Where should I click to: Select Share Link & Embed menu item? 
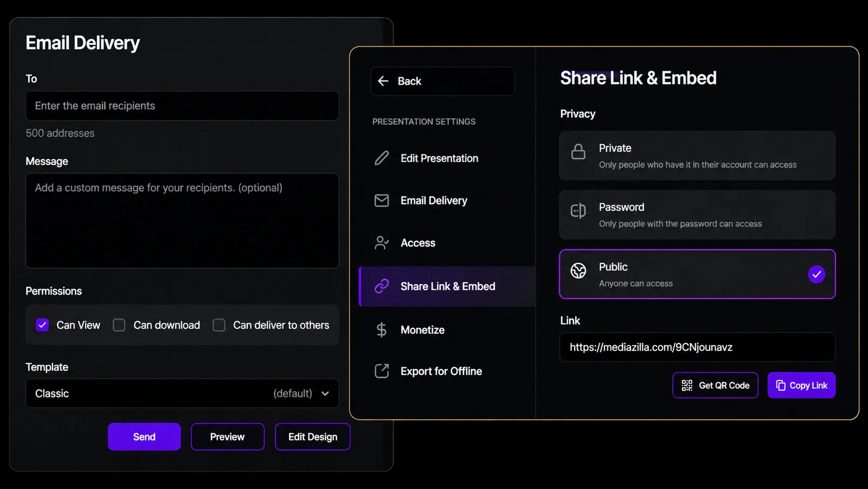[x=447, y=286]
